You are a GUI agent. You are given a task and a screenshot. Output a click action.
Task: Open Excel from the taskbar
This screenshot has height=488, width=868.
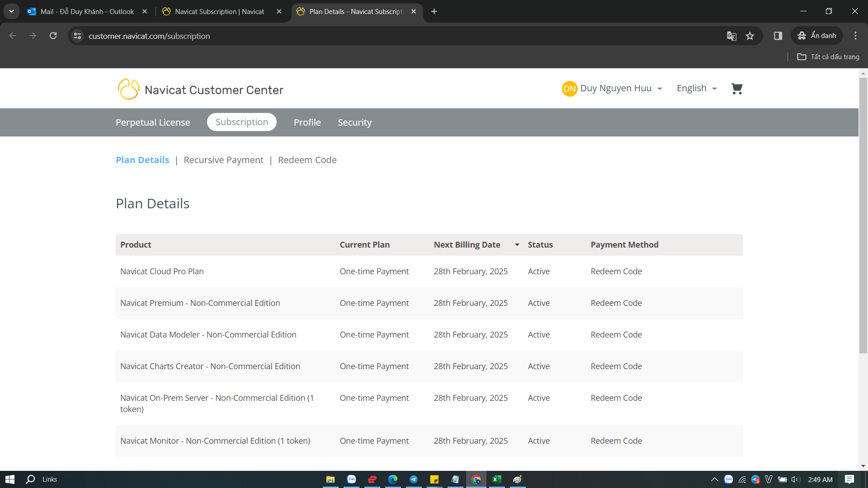point(496,479)
